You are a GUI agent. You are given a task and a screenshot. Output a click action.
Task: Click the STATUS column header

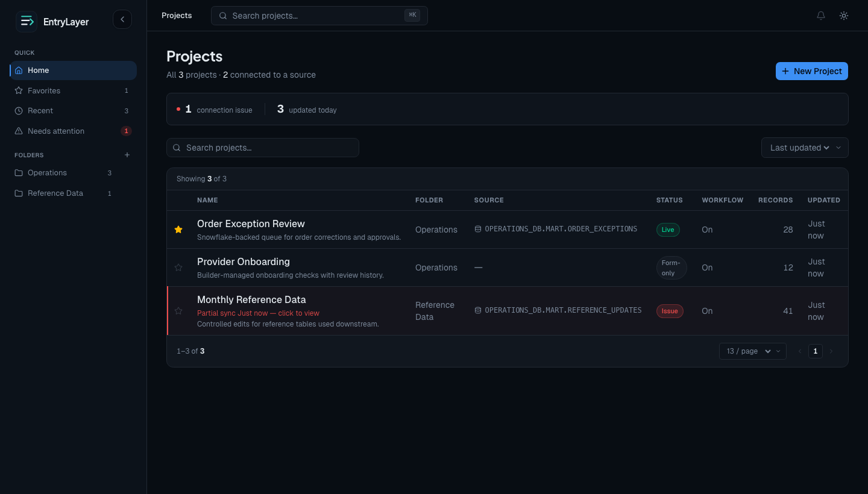(670, 200)
